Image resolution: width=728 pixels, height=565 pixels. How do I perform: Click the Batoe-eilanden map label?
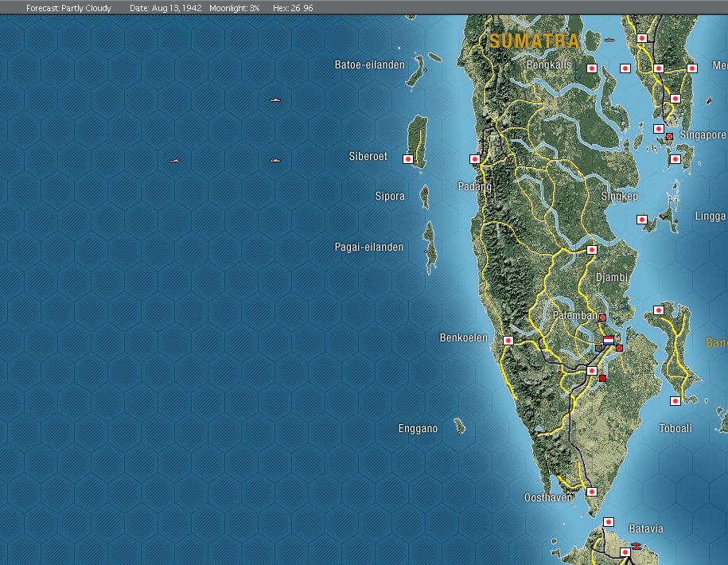[x=370, y=65]
